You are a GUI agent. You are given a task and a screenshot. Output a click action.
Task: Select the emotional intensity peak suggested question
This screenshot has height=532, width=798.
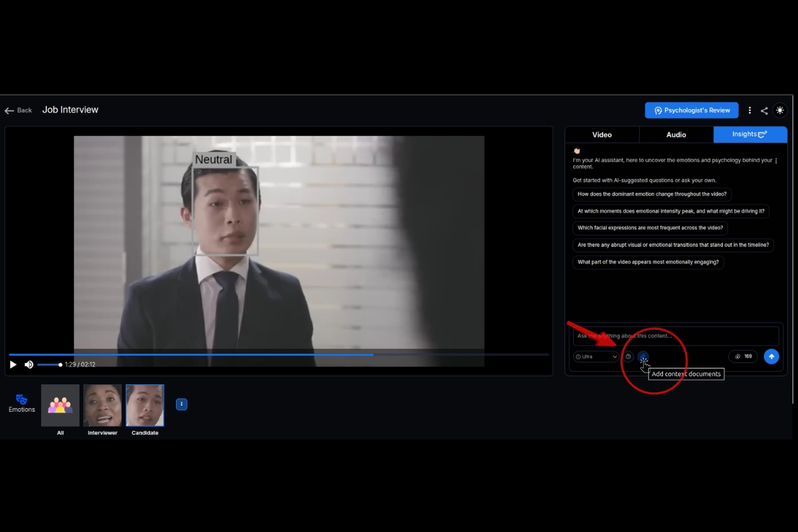(670, 211)
